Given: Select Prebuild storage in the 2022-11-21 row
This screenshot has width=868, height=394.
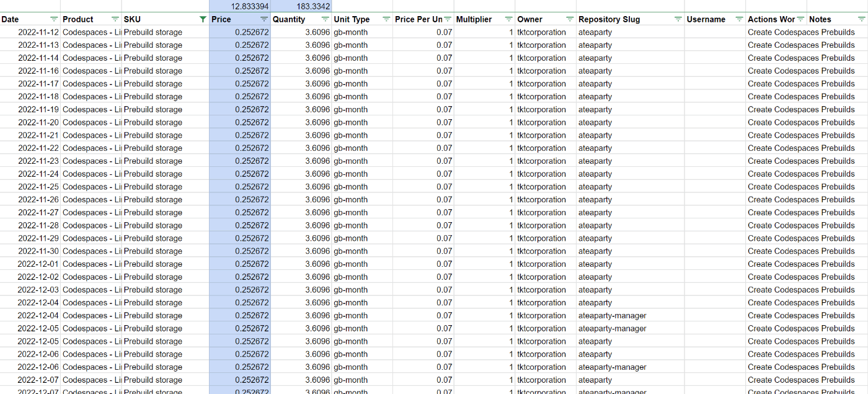Looking at the screenshot, I should [166, 135].
